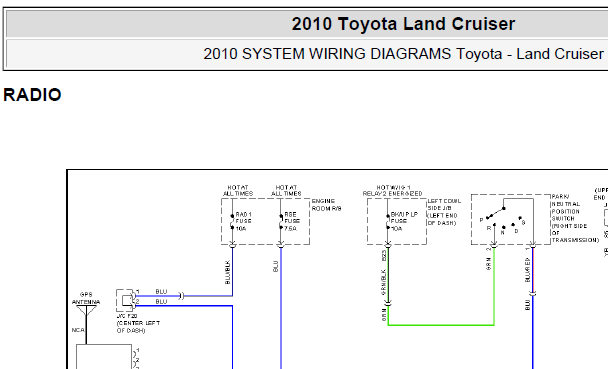Click the inline connector on pin 1 BLU wire

(x=181, y=296)
